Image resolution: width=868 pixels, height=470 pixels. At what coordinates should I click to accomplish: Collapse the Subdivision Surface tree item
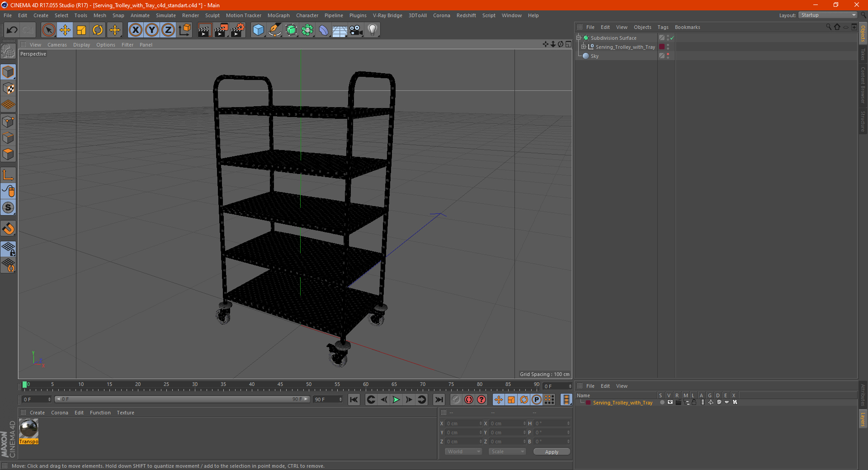pos(578,38)
